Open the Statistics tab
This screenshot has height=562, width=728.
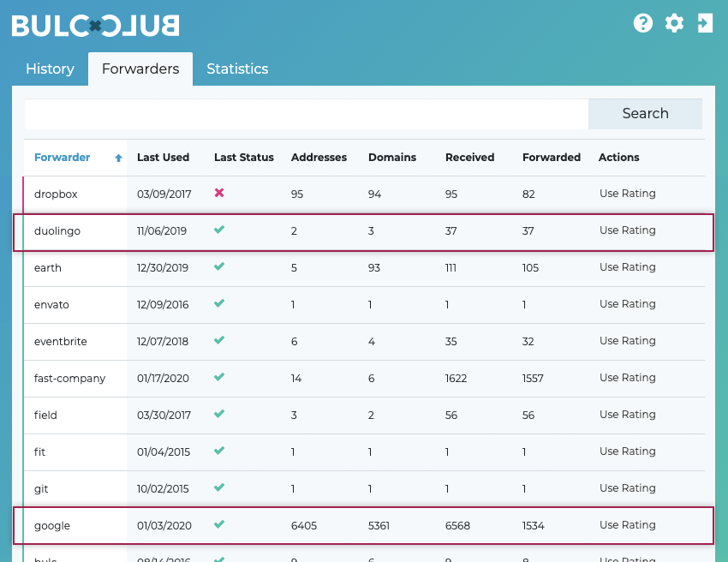pos(237,69)
